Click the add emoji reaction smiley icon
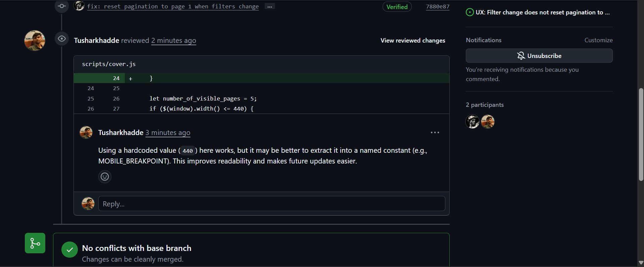This screenshot has width=644, height=267. (x=105, y=177)
